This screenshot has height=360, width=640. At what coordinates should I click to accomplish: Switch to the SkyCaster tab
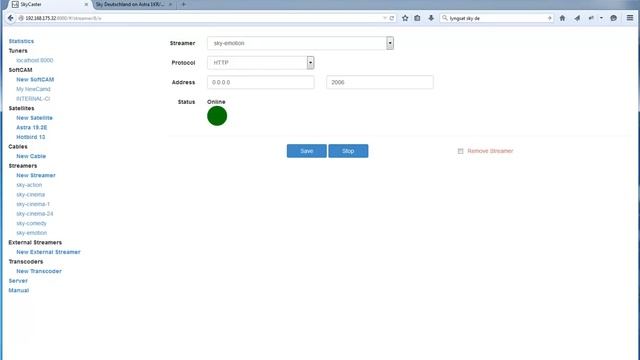[x=50, y=4]
